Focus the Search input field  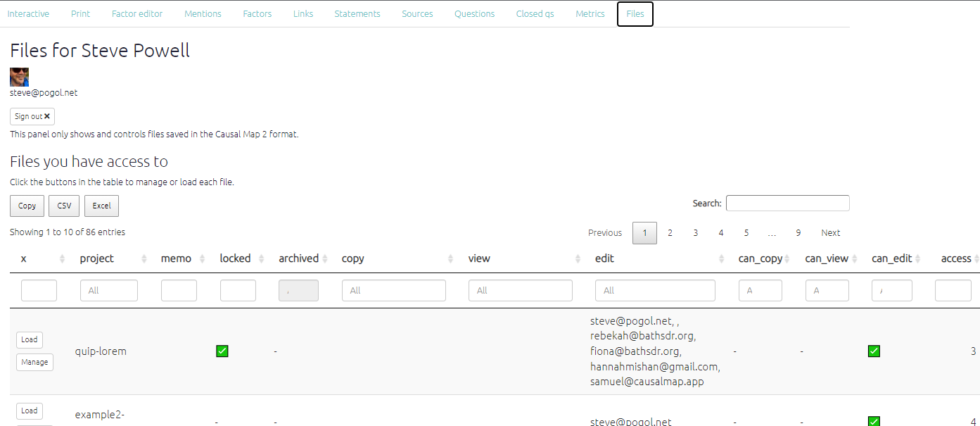[787, 203]
